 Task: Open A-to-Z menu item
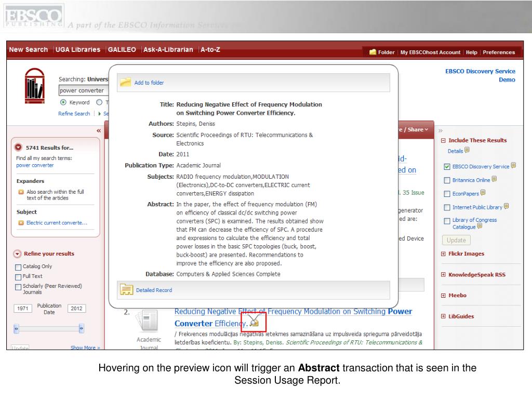point(210,49)
